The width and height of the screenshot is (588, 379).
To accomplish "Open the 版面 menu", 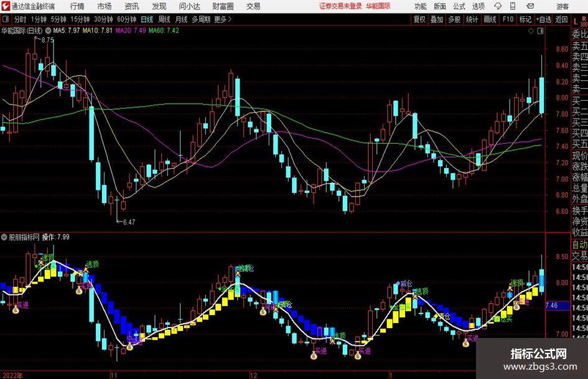I will 439,6.
